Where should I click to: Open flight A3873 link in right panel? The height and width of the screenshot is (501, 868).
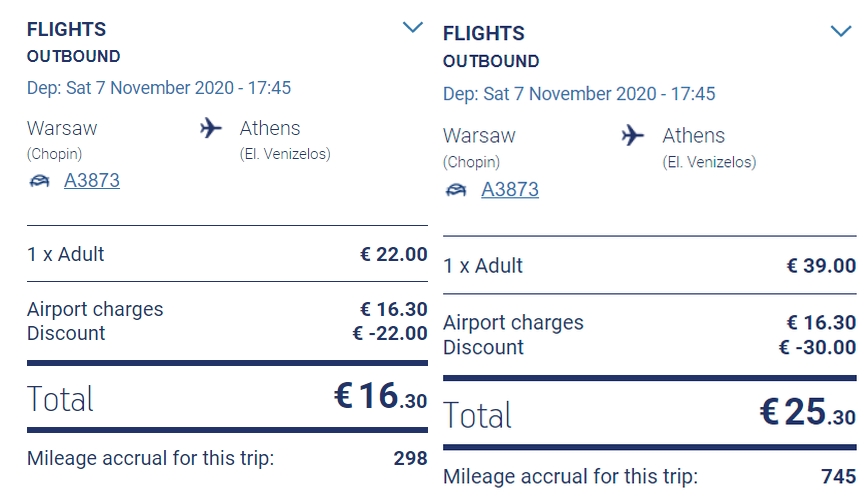tap(510, 189)
